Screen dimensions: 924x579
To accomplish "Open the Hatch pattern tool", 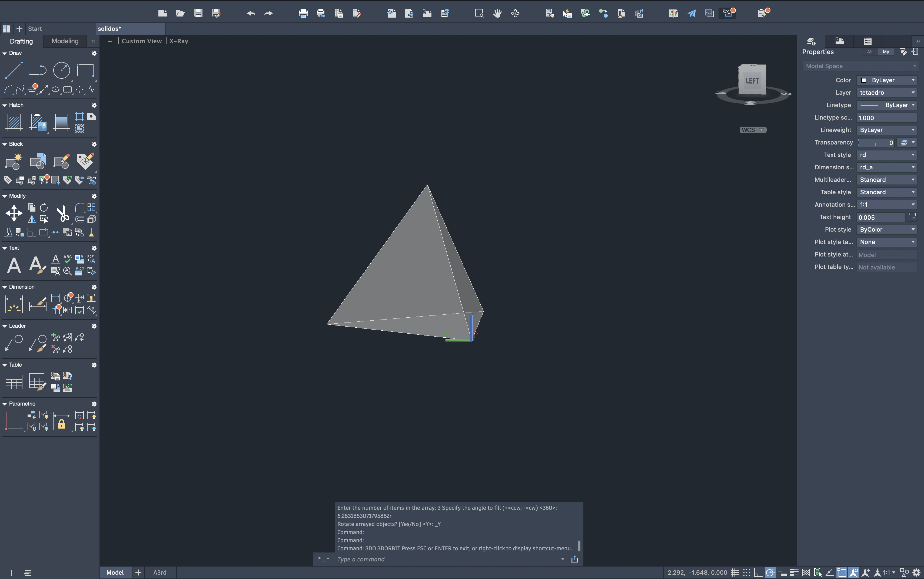I will pos(14,123).
